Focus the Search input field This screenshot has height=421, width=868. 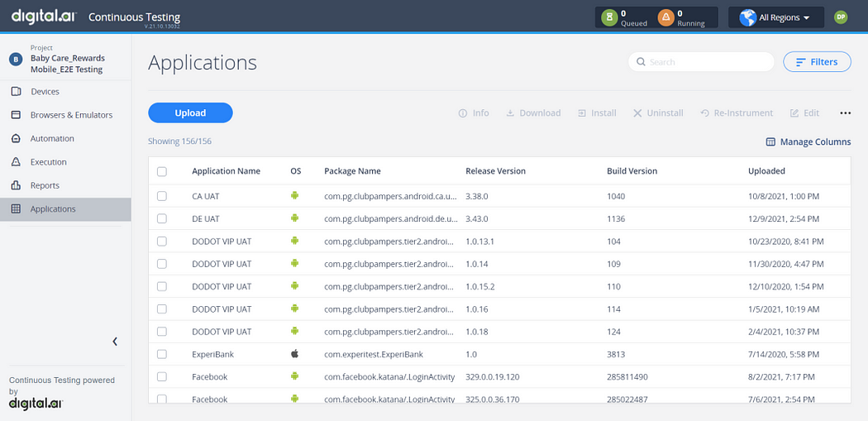tap(701, 62)
